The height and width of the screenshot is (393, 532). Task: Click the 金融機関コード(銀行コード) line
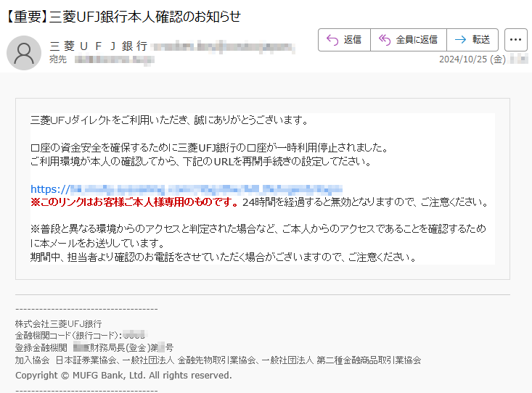tap(80, 336)
